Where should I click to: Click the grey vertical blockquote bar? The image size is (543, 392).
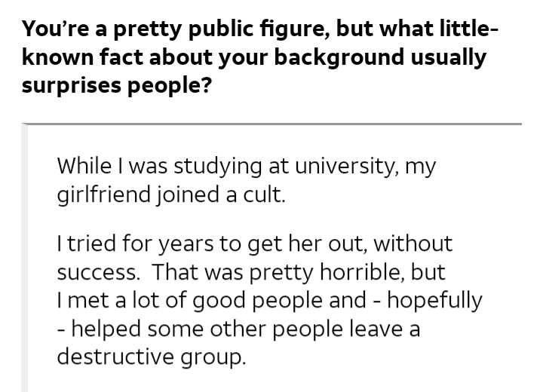click(x=25, y=258)
